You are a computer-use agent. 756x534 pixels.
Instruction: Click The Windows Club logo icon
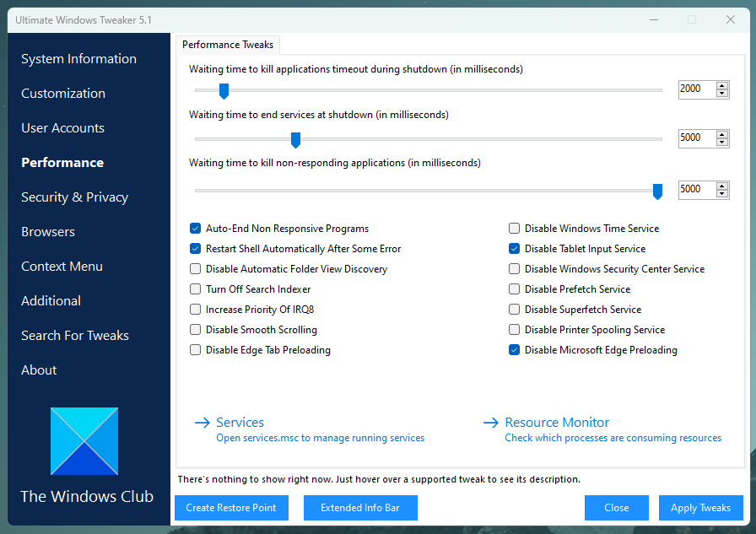pyautogui.click(x=84, y=441)
